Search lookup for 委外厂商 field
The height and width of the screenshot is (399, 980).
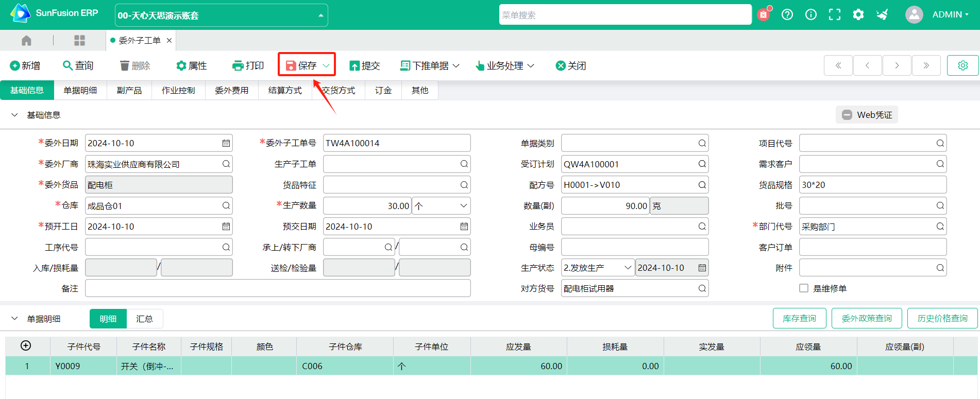click(226, 164)
